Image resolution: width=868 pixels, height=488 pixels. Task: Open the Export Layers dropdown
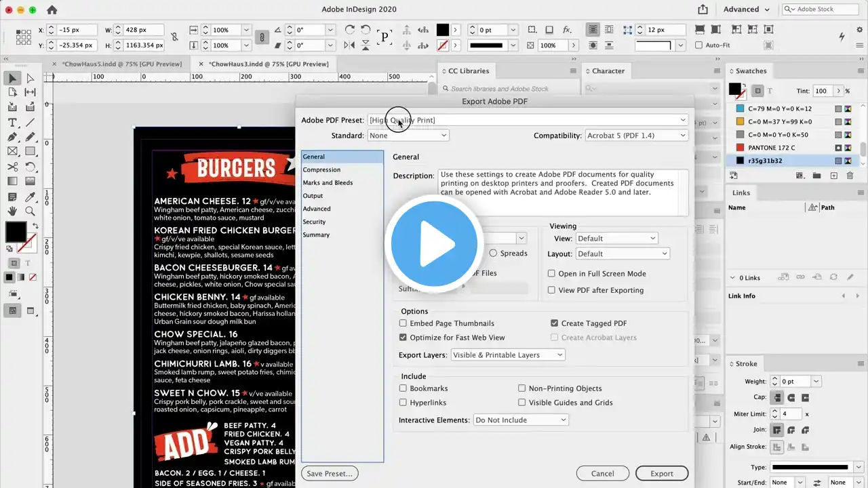tap(508, 355)
